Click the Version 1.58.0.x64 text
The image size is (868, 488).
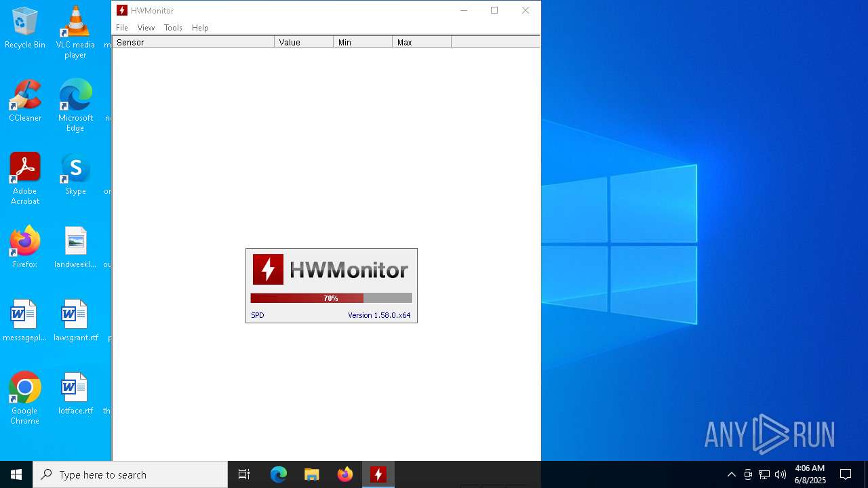(x=379, y=315)
